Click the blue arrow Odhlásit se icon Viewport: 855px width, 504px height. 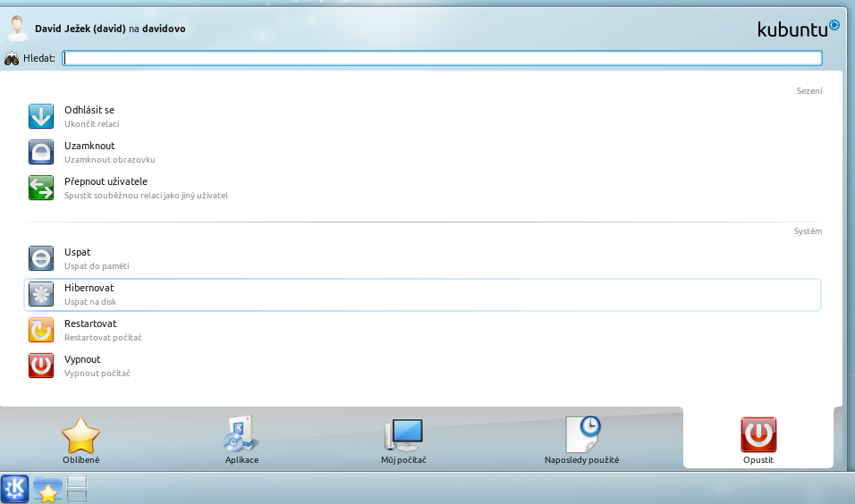(41, 116)
